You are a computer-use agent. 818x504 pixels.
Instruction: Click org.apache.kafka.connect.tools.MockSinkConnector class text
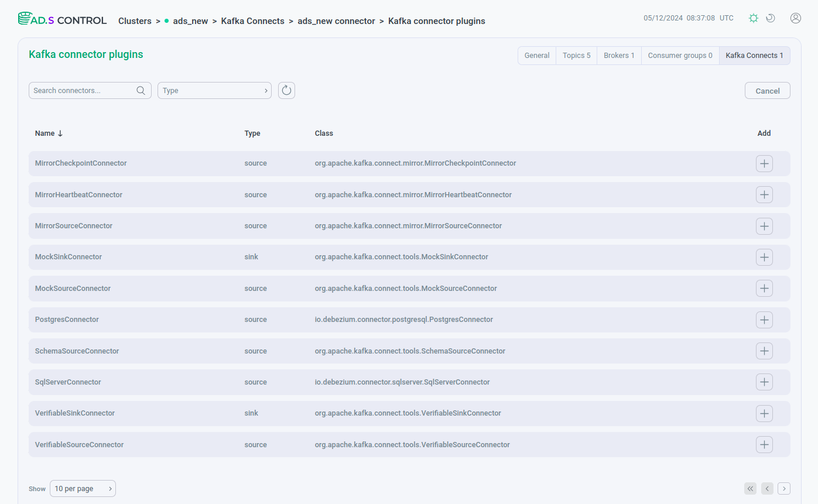402,257
